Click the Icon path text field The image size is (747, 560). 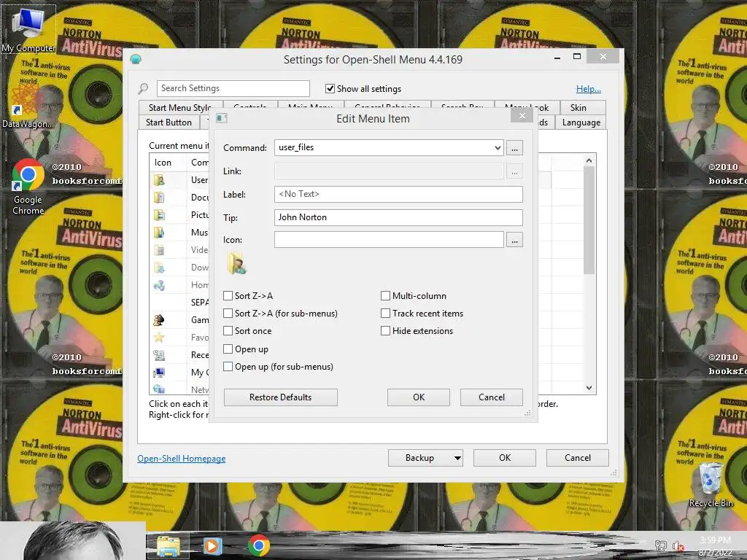coord(389,239)
